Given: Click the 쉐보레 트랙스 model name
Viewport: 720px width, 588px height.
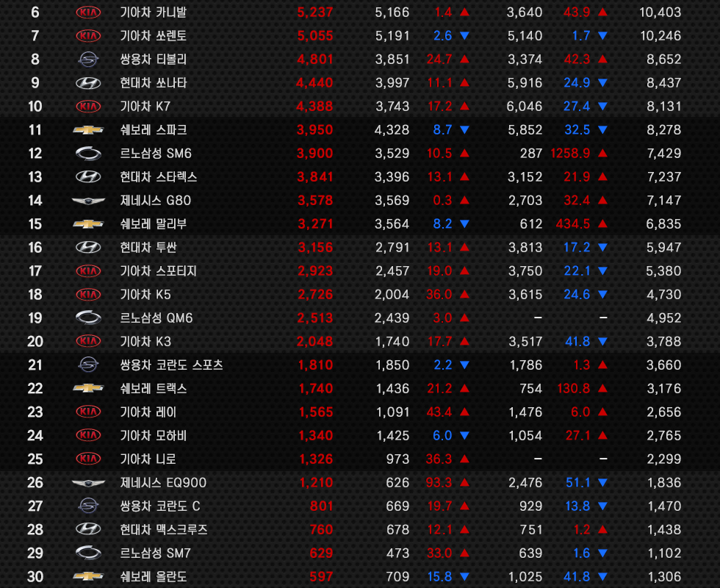Looking at the screenshot, I should click(153, 389).
